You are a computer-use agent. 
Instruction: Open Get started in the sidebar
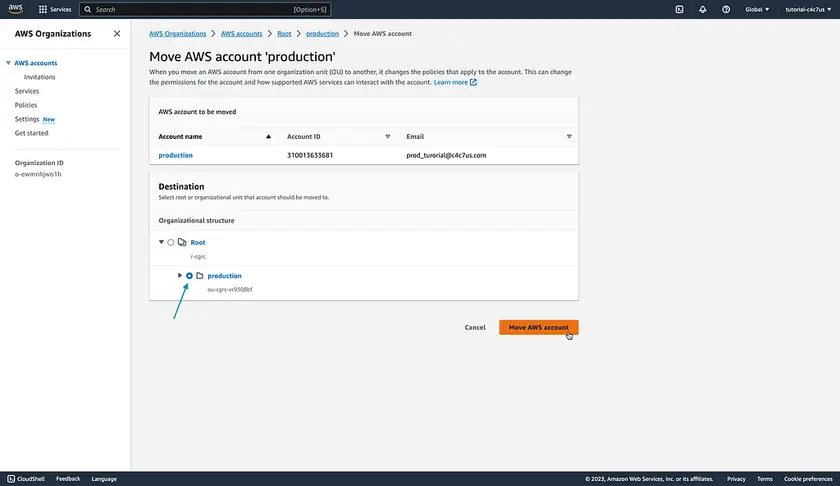point(31,133)
